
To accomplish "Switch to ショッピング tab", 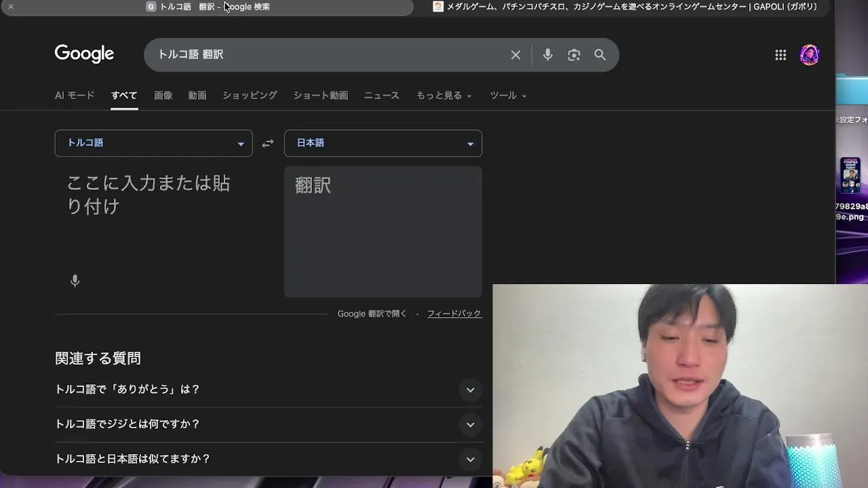I will pos(250,96).
